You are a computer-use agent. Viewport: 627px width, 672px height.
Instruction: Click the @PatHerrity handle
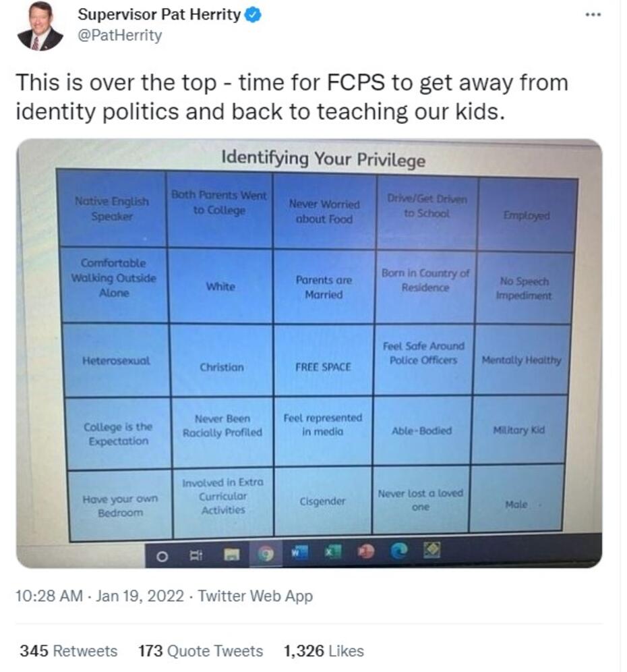tap(120, 36)
